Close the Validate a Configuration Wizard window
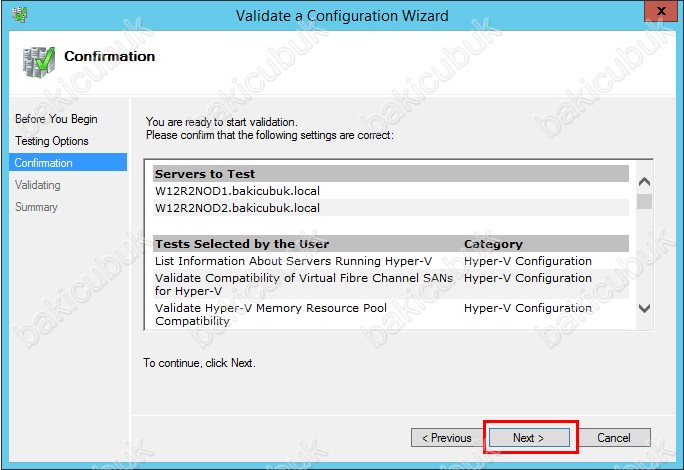The height and width of the screenshot is (470, 684). pos(656,13)
